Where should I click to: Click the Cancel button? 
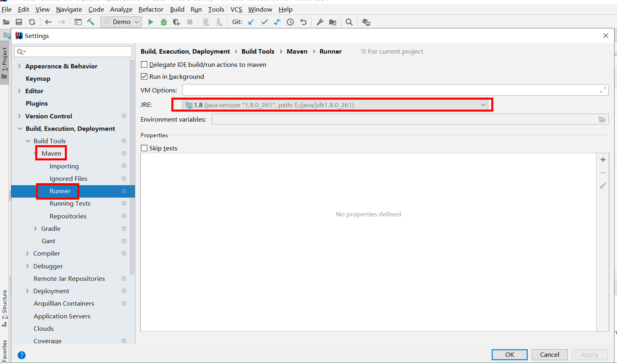click(549, 354)
